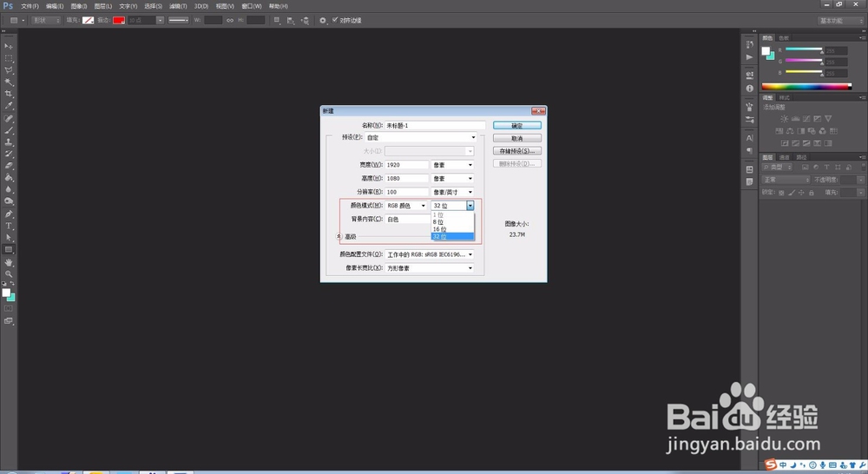Select the Eyedropper tool
This screenshot has height=474, width=868.
(x=9, y=106)
